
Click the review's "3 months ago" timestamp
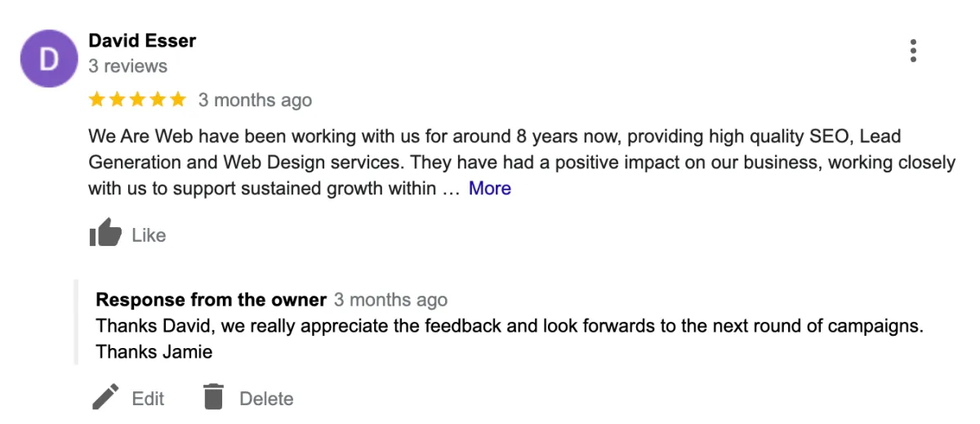click(255, 100)
